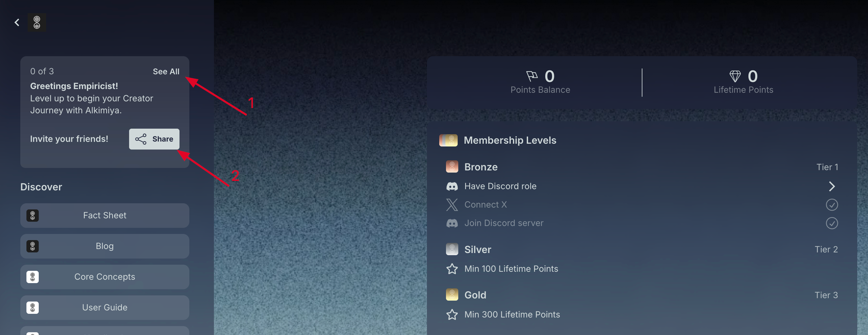This screenshot has width=868, height=335.
Task: Click the Tier 3 label
Action: [x=826, y=295]
